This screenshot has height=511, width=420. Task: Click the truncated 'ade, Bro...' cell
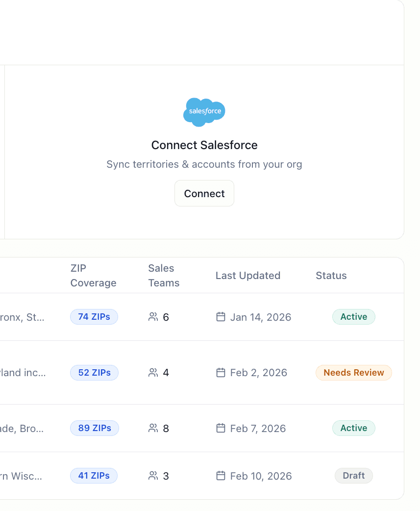(x=22, y=428)
